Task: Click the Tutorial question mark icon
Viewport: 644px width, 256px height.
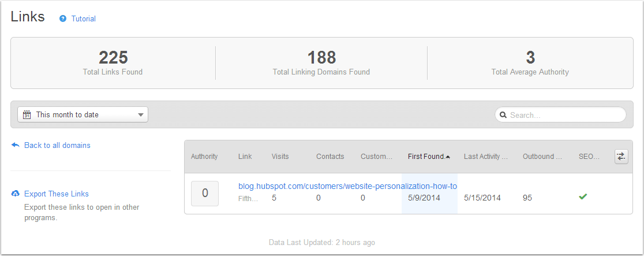Action: tap(63, 18)
